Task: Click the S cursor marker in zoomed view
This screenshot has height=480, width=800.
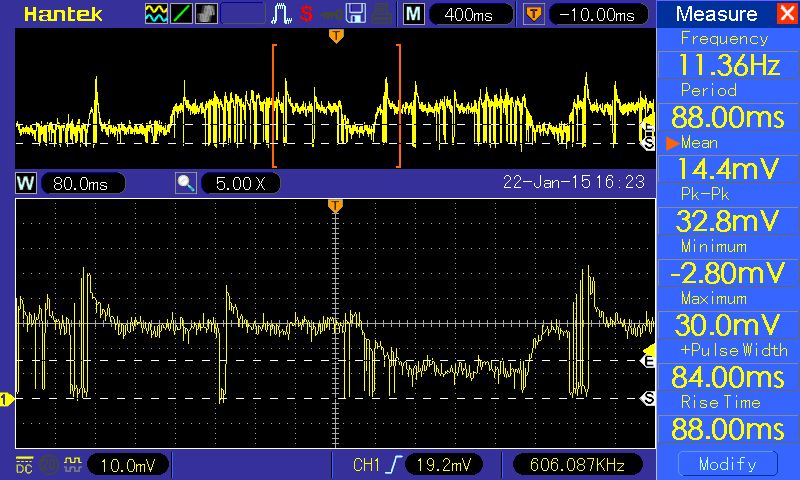Action: coord(648,398)
